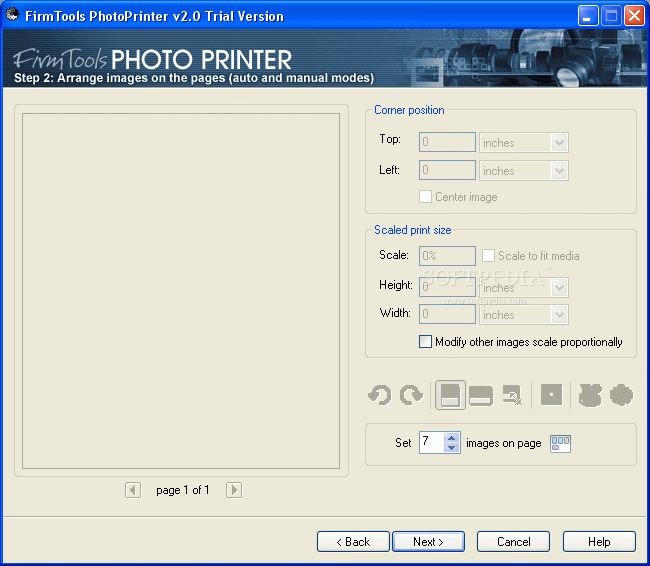This screenshot has width=650, height=566.
Task: Decrease images on page count
Action: point(451,447)
